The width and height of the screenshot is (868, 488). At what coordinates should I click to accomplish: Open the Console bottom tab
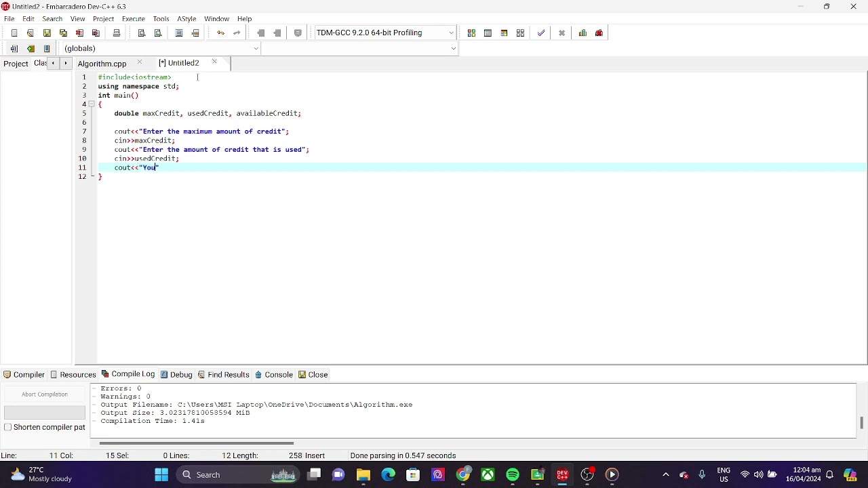coord(274,374)
